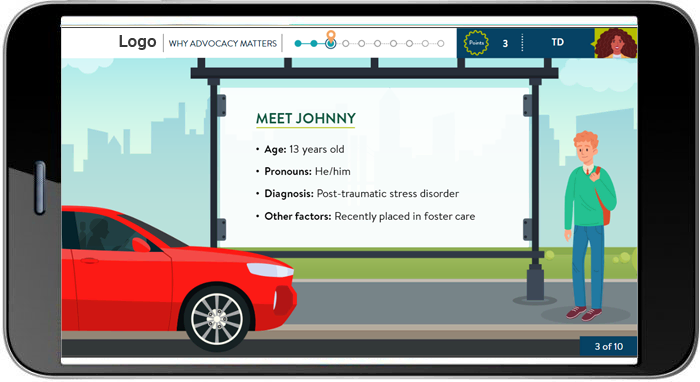
Task: Select the current third progress dot
Action: pos(330,43)
